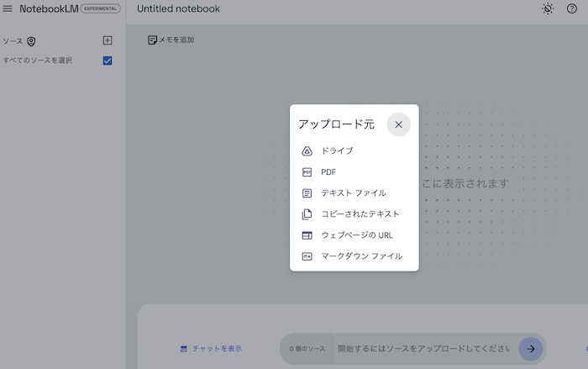The width and height of the screenshot is (588, 369).
Task: Click the PDF file icon
Action: click(x=307, y=172)
